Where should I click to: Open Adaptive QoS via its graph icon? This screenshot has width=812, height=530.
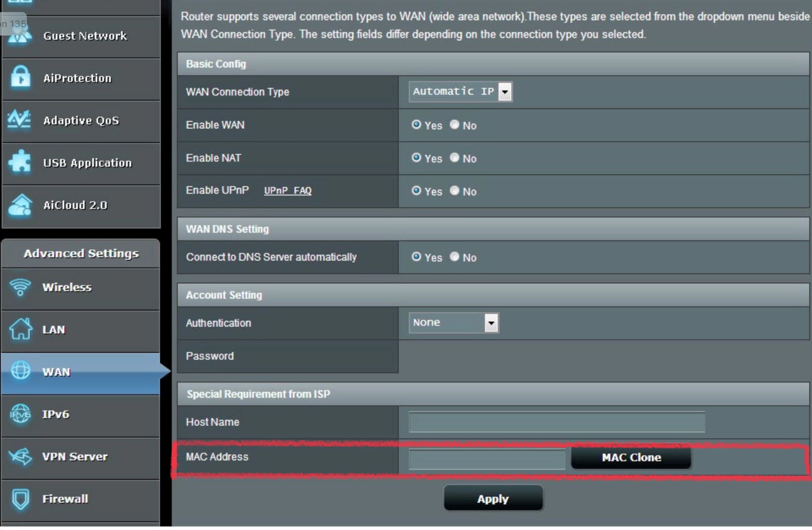point(19,120)
